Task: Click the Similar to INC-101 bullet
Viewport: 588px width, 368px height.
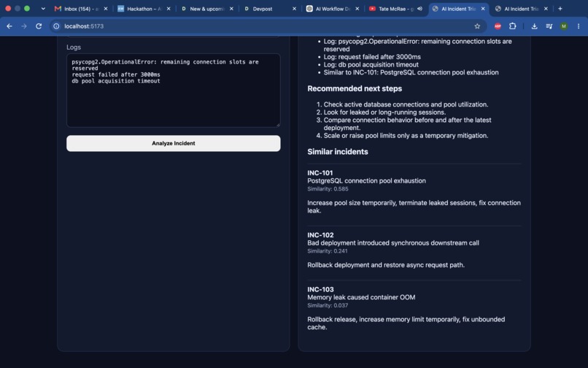Action: pos(411,72)
